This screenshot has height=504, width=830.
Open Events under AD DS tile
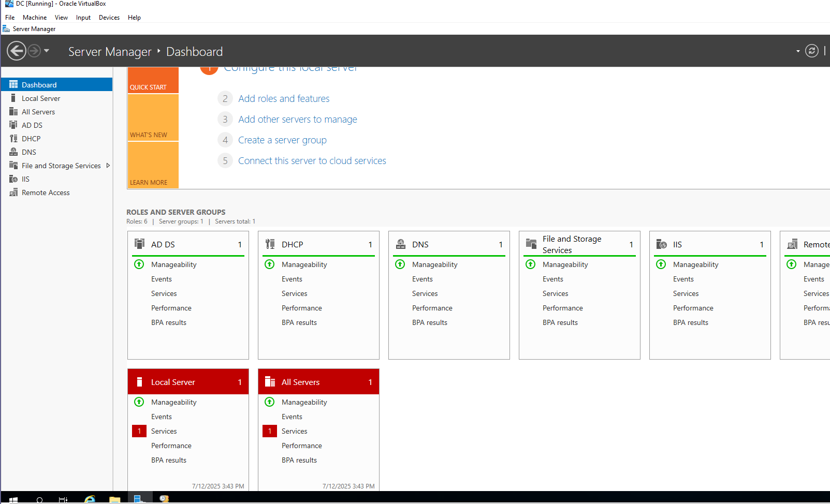pos(162,279)
